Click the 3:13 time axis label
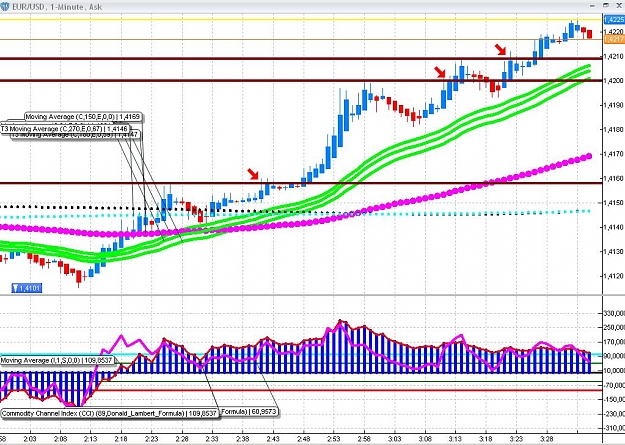625x445 pixels. [x=455, y=439]
